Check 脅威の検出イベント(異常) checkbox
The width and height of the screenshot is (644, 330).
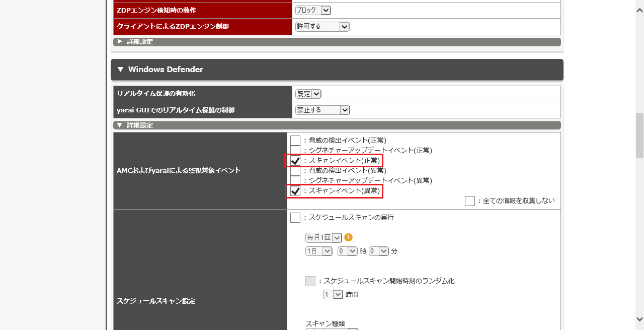tap(295, 171)
